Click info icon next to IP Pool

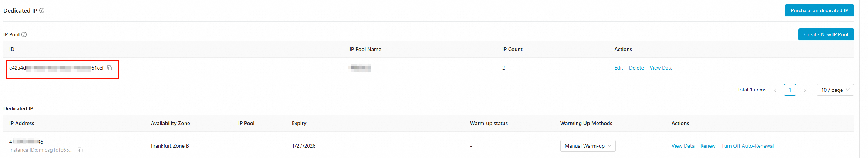coord(24,34)
